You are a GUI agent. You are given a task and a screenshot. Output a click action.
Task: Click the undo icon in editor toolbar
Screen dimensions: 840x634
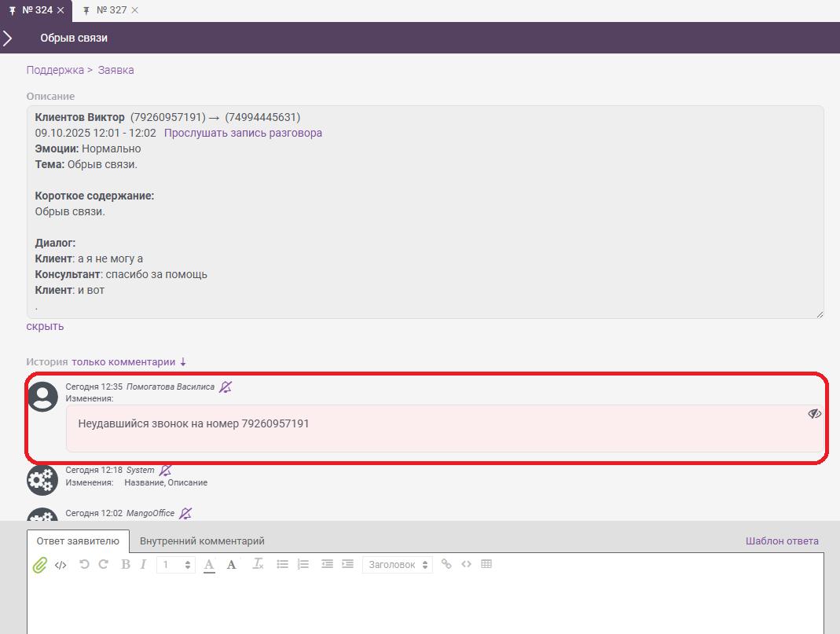coord(84,564)
